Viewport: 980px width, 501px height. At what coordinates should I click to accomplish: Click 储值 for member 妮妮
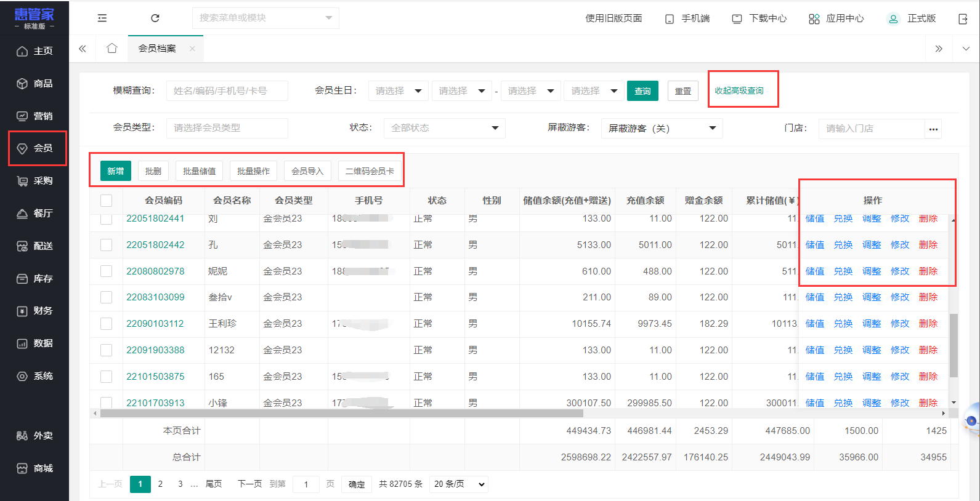(x=815, y=271)
